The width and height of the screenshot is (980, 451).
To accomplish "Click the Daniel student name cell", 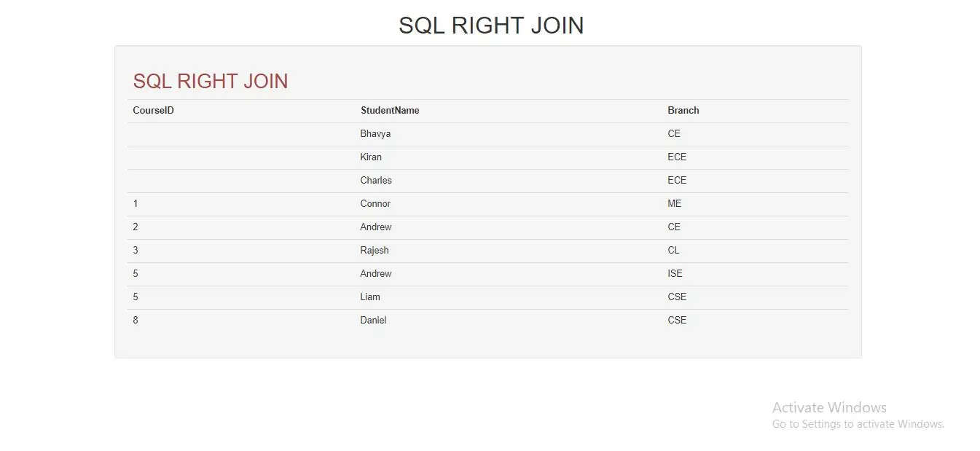I will click(x=373, y=321).
